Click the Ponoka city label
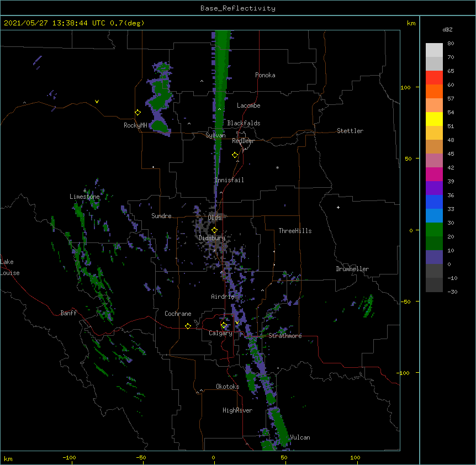476x465 pixels. (x=265, y=75)
